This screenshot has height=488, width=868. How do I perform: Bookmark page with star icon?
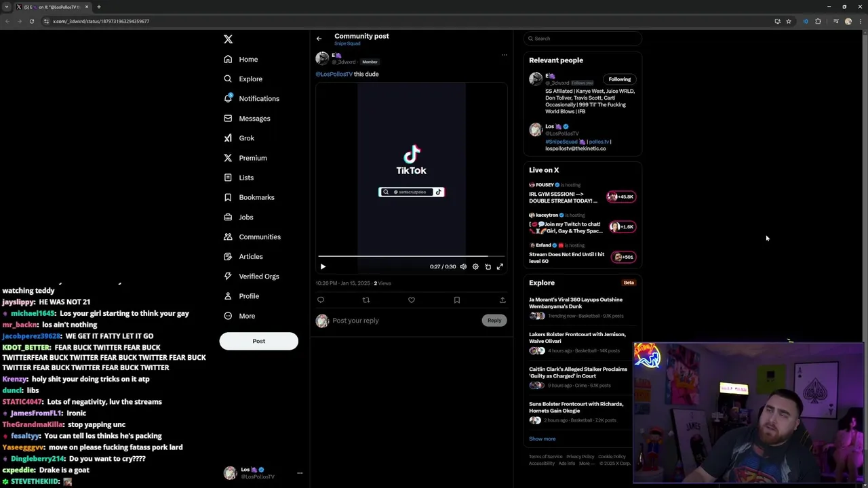(x=789, y=21)
